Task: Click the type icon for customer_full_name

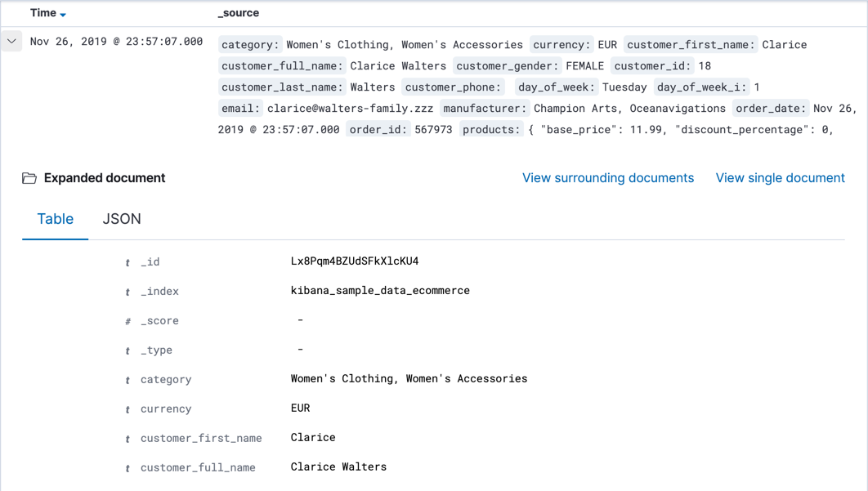Action: tap(128, 469)
